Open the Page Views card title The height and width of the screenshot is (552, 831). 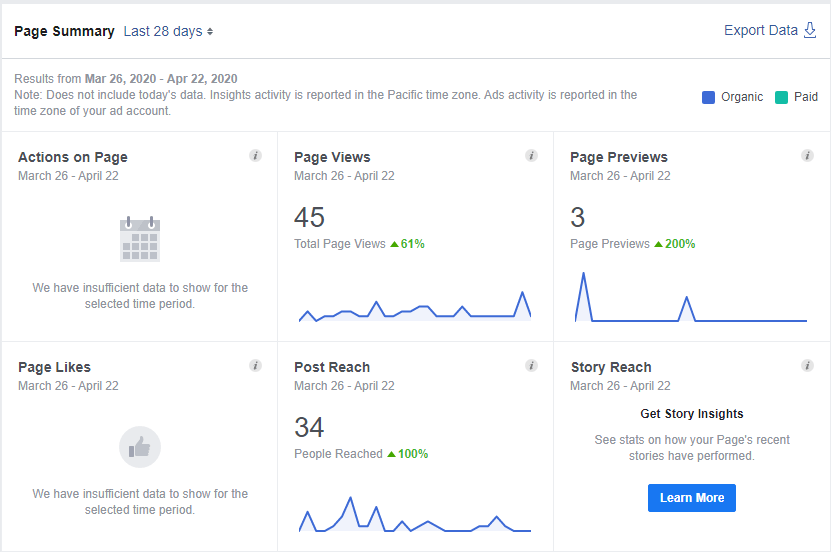tap(332, 157)
